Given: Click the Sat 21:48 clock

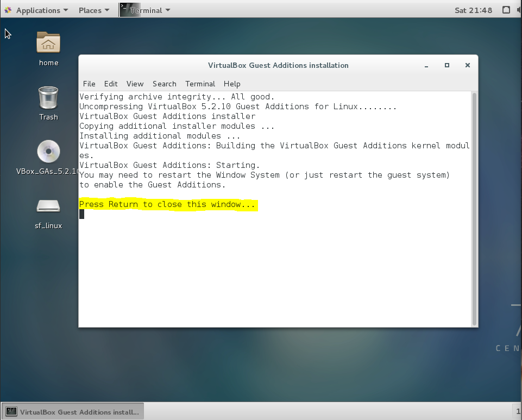Looking at the screenshot, I should click(x=474, y=10).
